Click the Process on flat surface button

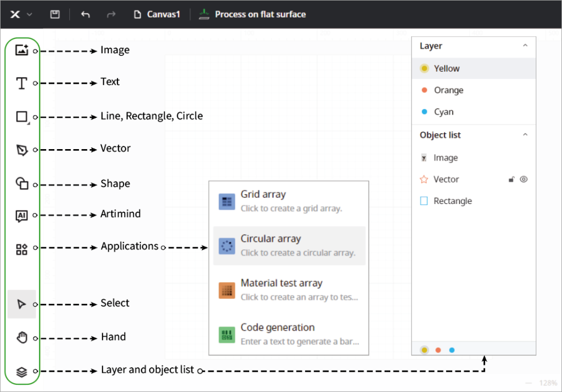[x=252, y=14]
